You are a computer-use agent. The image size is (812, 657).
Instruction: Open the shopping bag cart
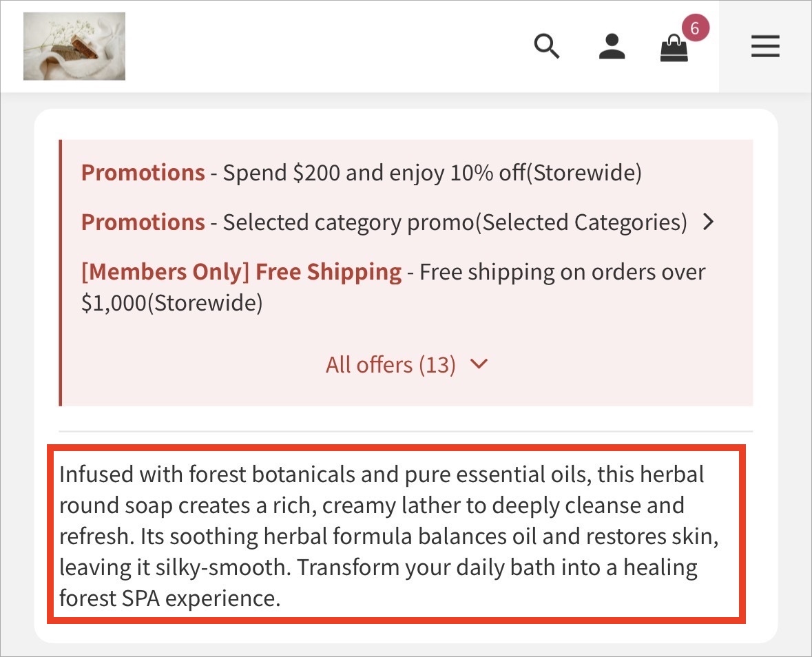point(674,48)
